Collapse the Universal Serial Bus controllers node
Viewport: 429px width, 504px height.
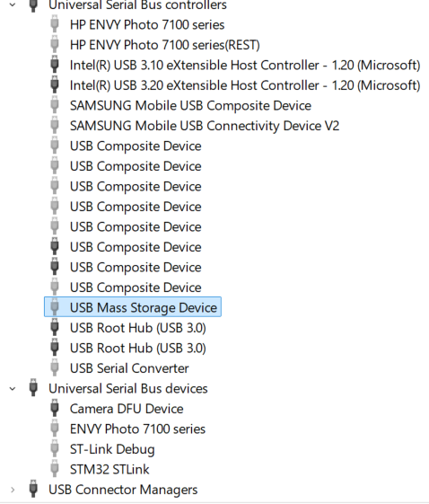click(x=13, y=4)
